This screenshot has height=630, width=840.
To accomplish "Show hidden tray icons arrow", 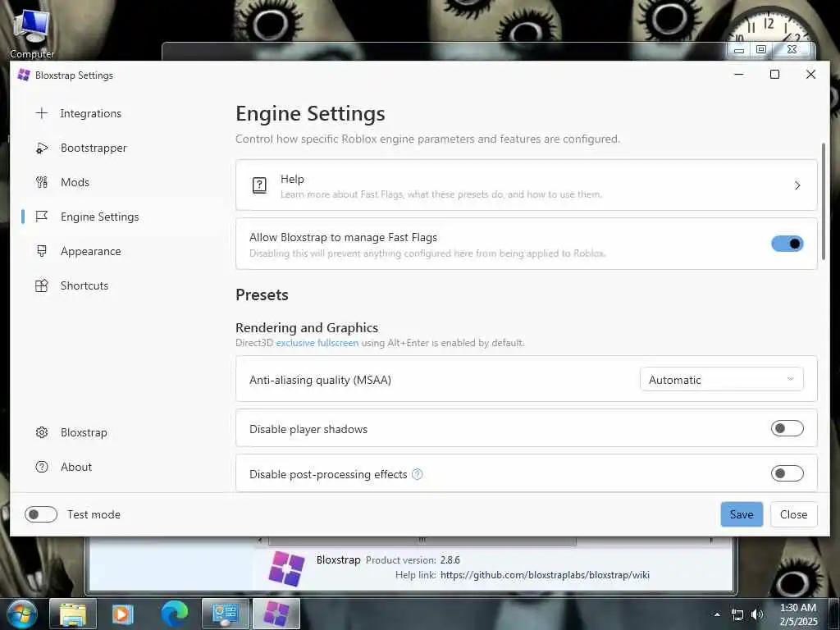I will [x=717, y=614].
